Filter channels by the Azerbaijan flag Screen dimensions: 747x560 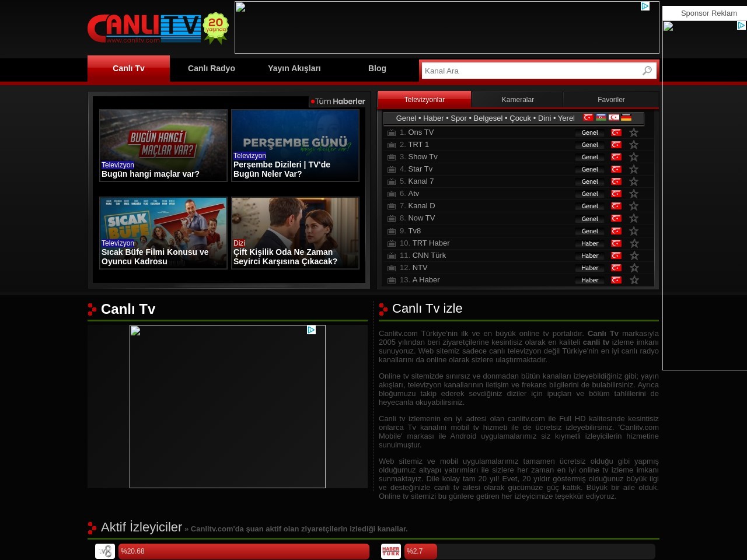pyautogui.click(x=601, y=117)
